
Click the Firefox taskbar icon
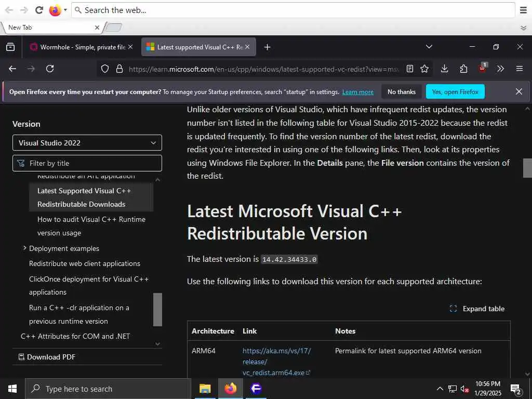(230, 389)
